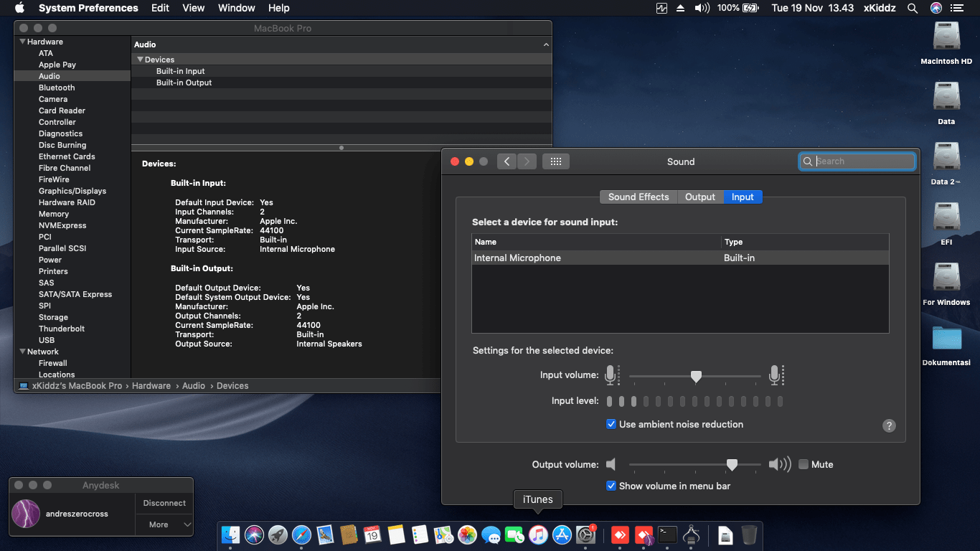The image size is (980, 551).
Task: Open the Macintosh HD desktop drive
Action: coord(946,37)
